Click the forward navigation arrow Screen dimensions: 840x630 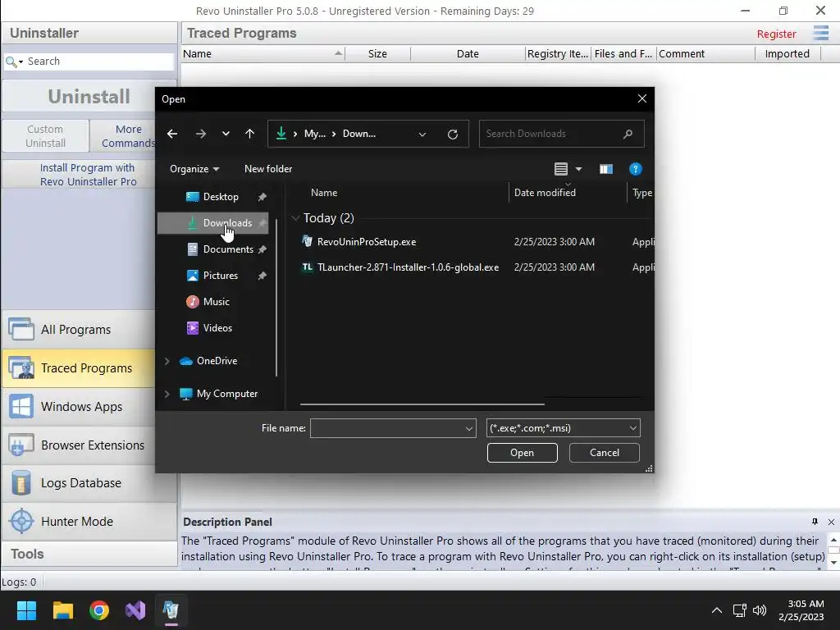point(201,134)
